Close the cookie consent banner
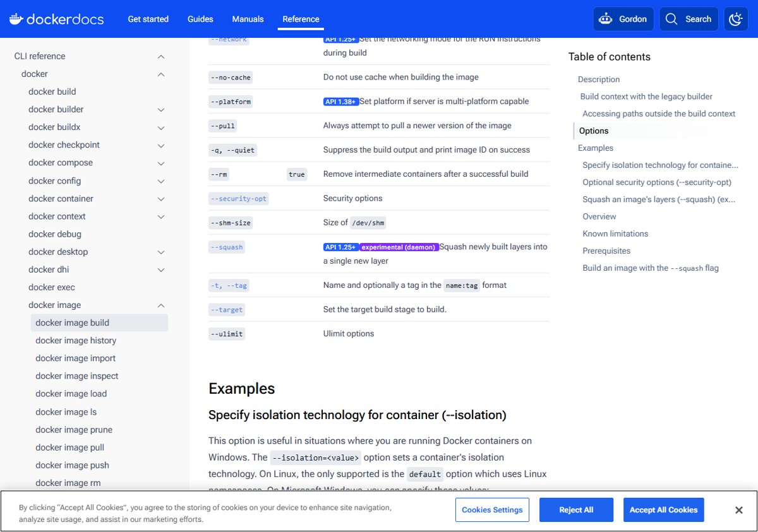The image size is (758, 532). tap(738, 510)
